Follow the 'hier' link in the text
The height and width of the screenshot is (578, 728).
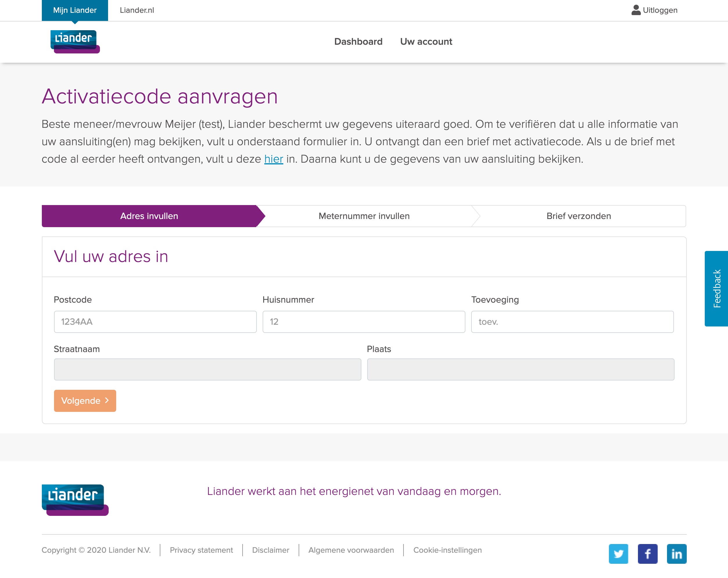tap(273, 159)
